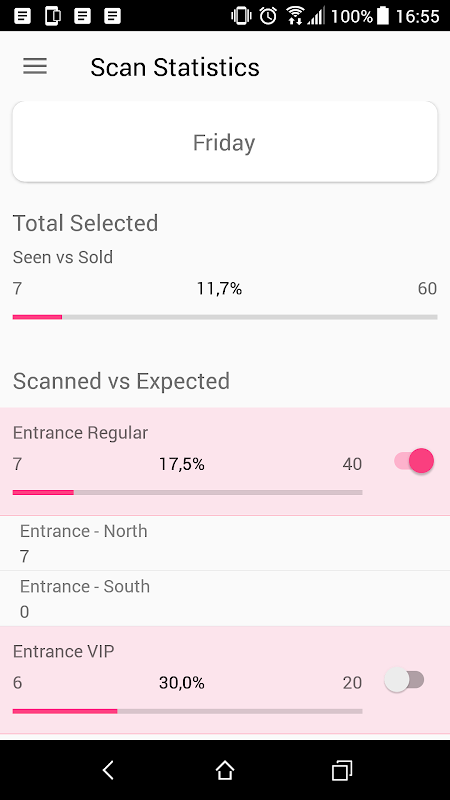The height and width of the screenshot is (800, 450).
Task: Tap the Entrance VIP 30,0% progress bar
Action: 187,711
